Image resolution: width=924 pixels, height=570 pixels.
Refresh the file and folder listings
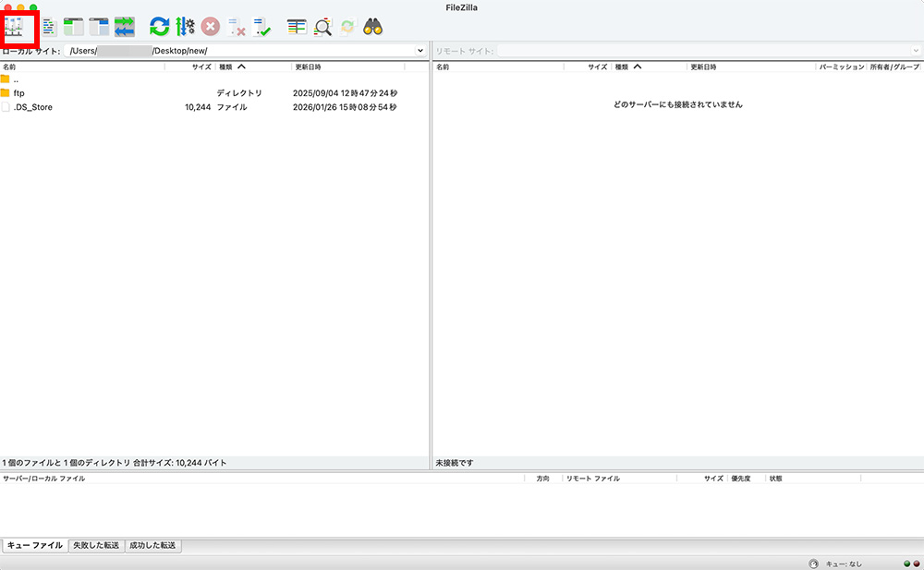point(159,26)
